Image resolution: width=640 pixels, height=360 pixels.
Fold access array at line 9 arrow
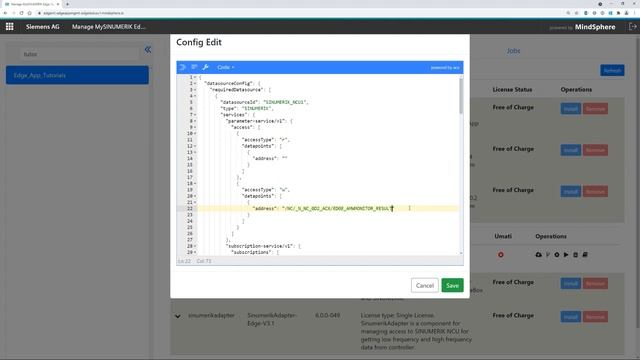(195, 127)
